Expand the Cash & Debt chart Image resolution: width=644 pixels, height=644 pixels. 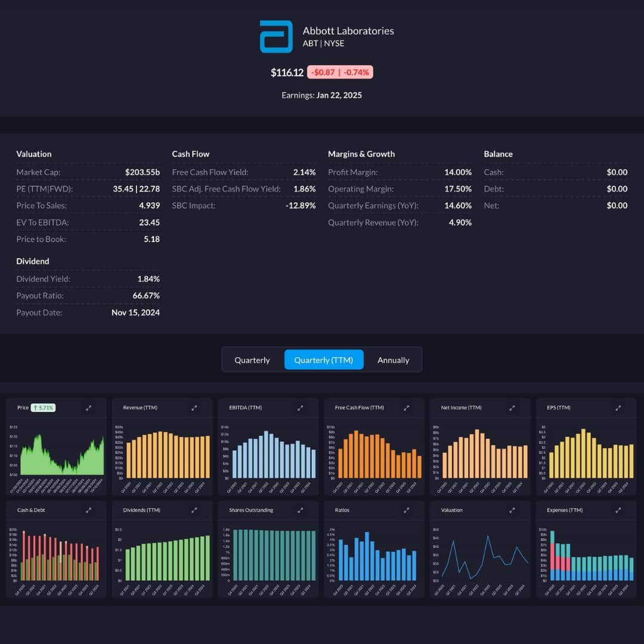88,510
